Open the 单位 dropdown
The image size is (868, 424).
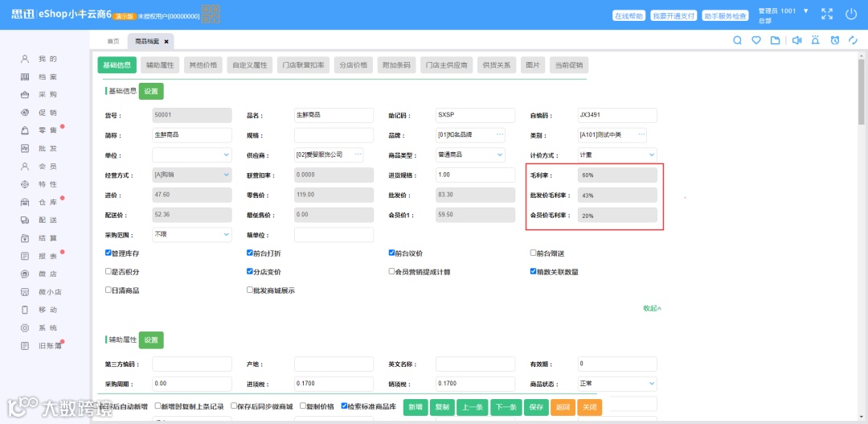tap(192, 155)
